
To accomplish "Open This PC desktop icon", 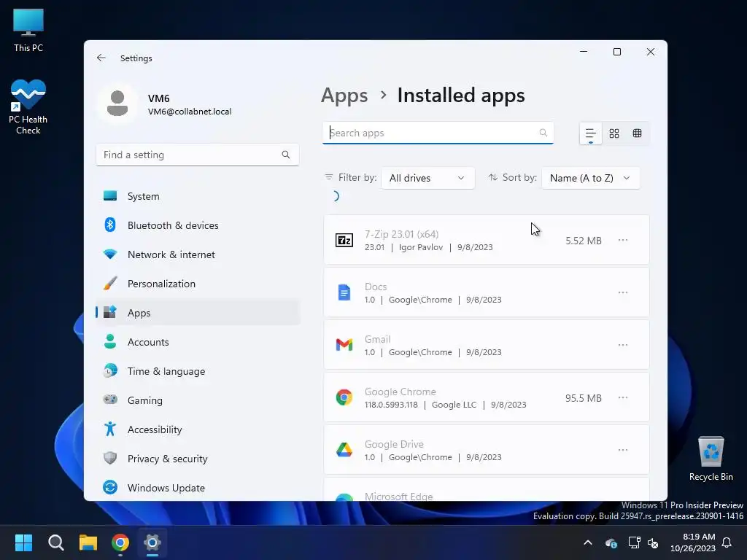I will coord(28,30).
